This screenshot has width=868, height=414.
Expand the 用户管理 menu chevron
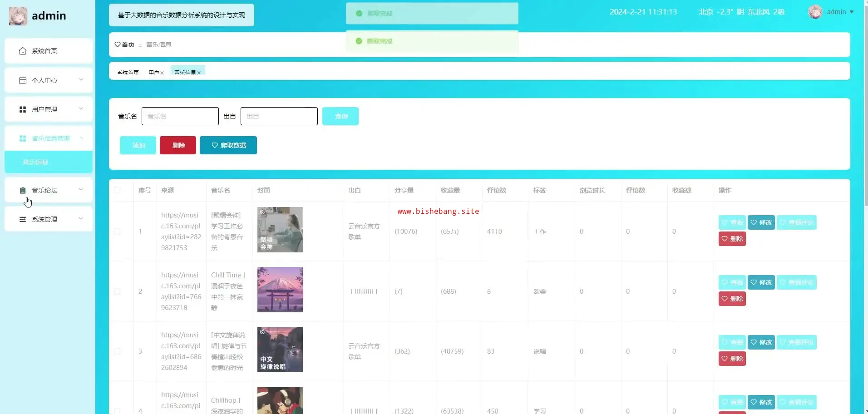pyautogui.click(x=81, y=109)
